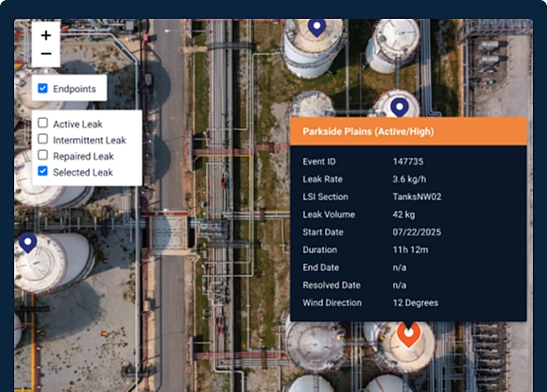The height and width of the screenshot is (392, 547).
Task: Click the Intermittent Leak label text
Action: point(90,140)
